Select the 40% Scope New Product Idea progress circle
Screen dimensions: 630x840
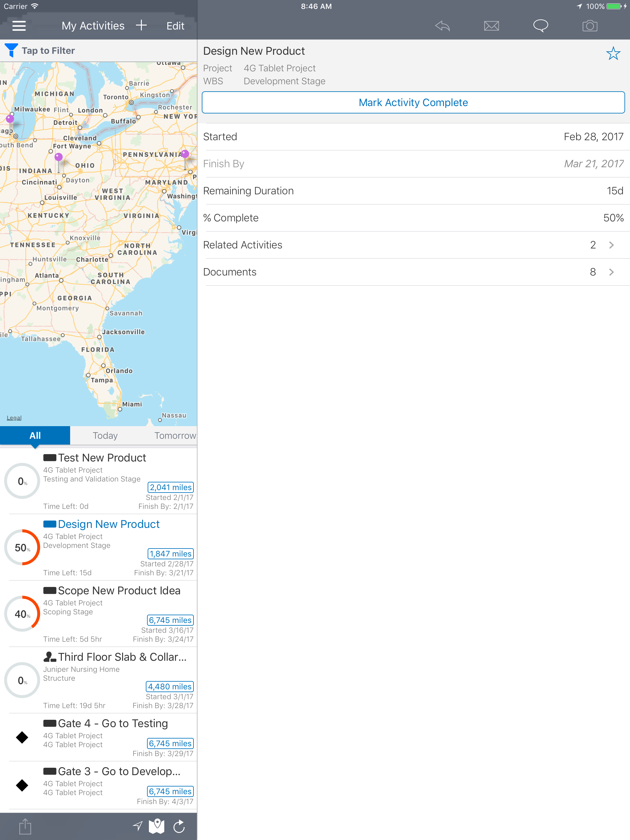(x=22, y=614)
